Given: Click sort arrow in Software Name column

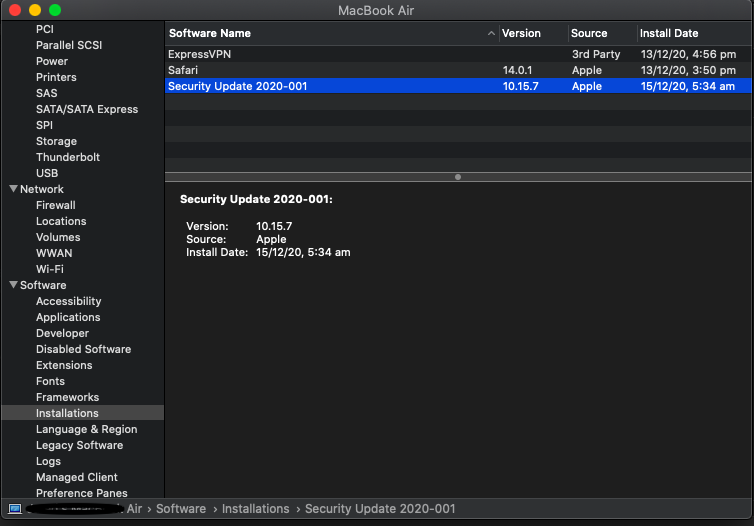Looking at the screenshot, I should [491, 33].
